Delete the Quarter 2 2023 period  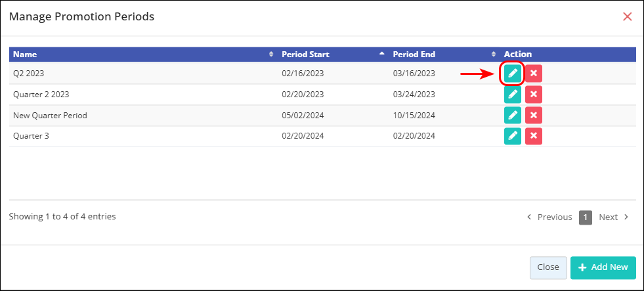click(534, 95)
